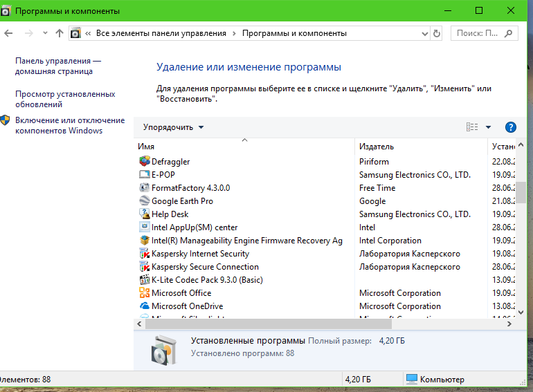
Task: Select the Defraggler program name
Action: [x=171, y=162]
